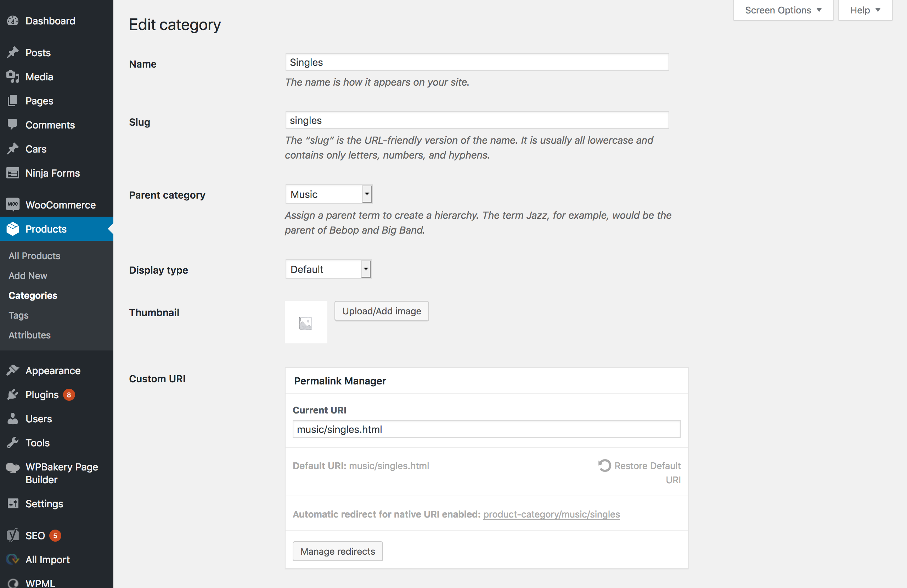Expand the Display type dropdown
This screenshot has width=907, height=588.
click(x=366, y=269)
